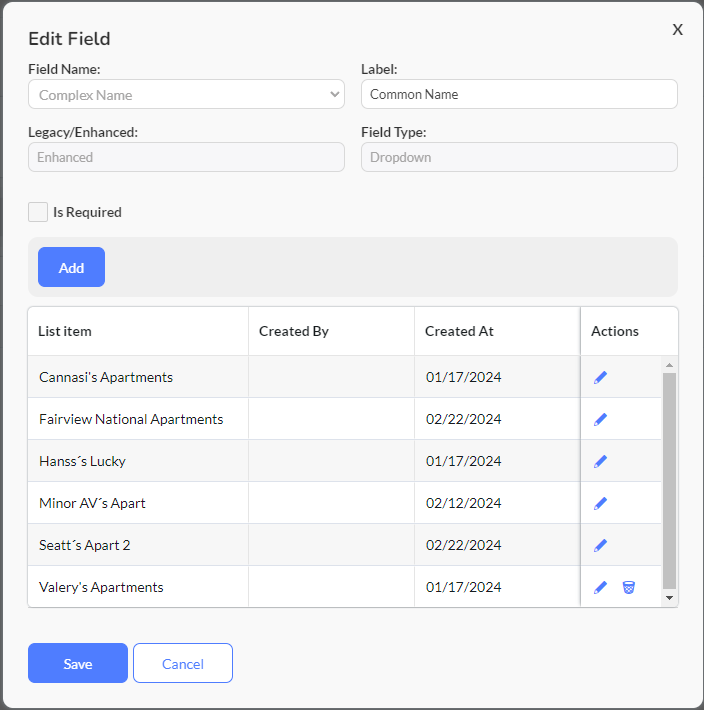Close the Edit Field dialog
The width and height of the screenshot is (704, 710).
(x=677, y=29)
